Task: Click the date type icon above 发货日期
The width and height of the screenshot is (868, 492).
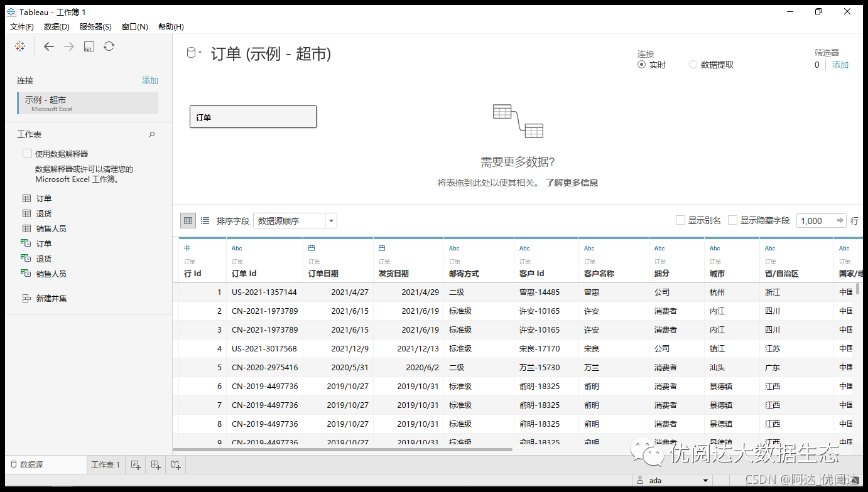Action: [382, 248]
